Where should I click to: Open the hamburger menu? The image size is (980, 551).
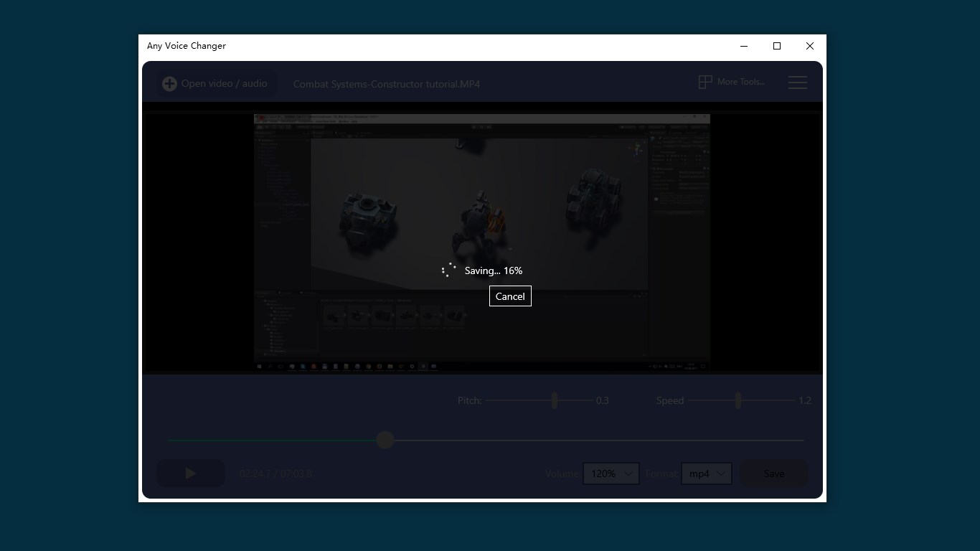click(797, 82)
